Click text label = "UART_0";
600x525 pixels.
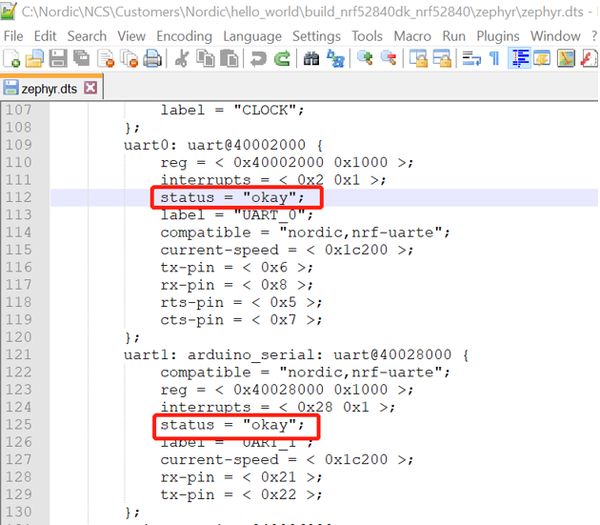[236, 215]
